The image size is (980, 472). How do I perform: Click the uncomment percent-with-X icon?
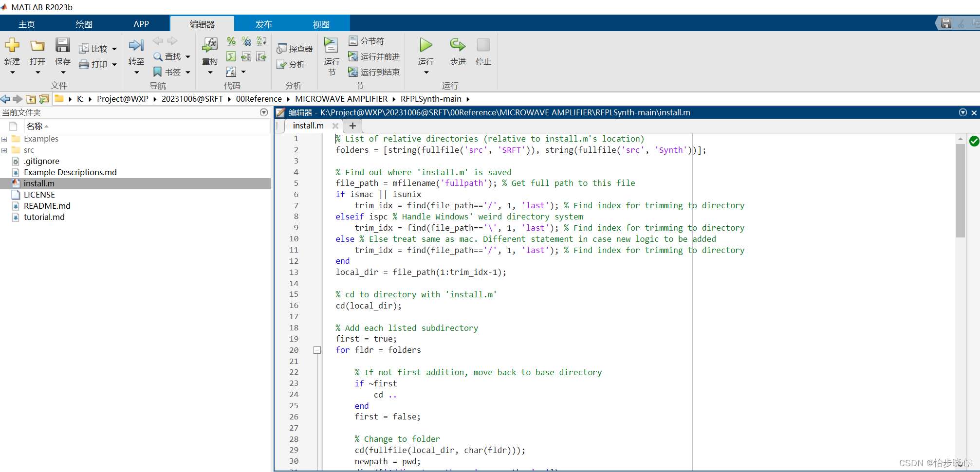click(246, 41)
